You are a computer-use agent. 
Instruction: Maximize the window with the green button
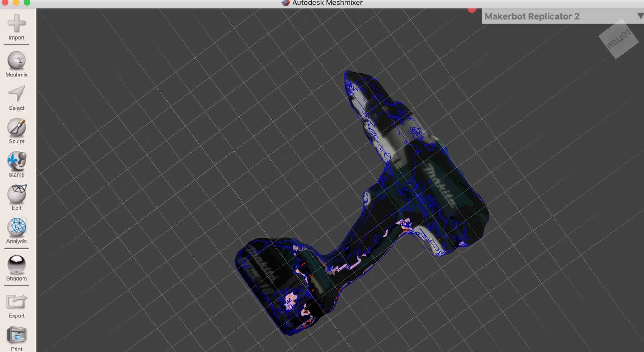click(x=27, y=3)
